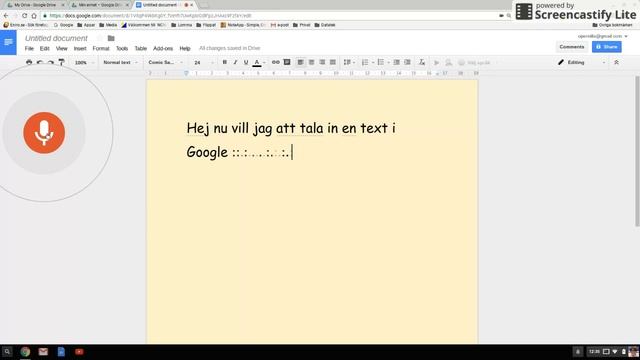Click the Untitled document title field
Screen dimensions: 640x360
tap(56, 38)
